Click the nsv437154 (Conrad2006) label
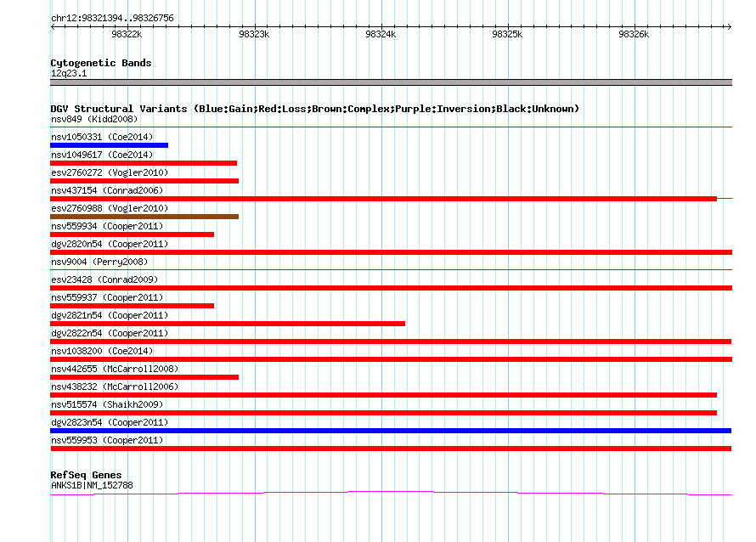The width and height of the screenshot is (756, 542). pos(107,190)
